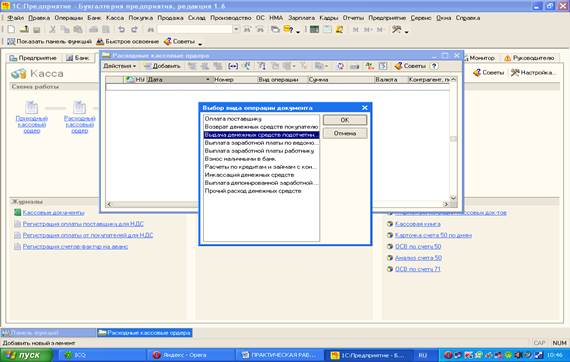The width and height of the screenshot is (570, 362).
Task: Select Взнос наличными в банк
Action: tap(261, 158)
